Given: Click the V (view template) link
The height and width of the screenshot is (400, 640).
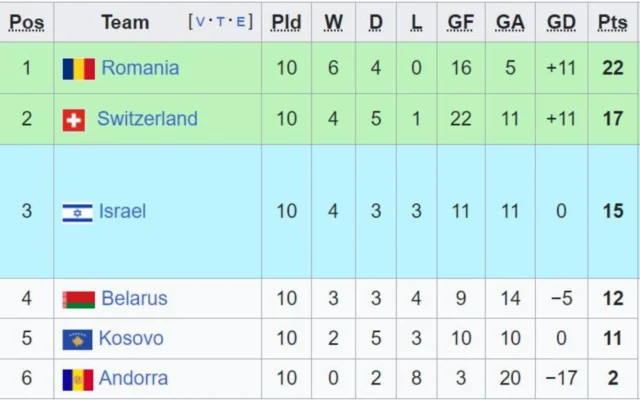Looking at the screenshot, I should (200, 22).
